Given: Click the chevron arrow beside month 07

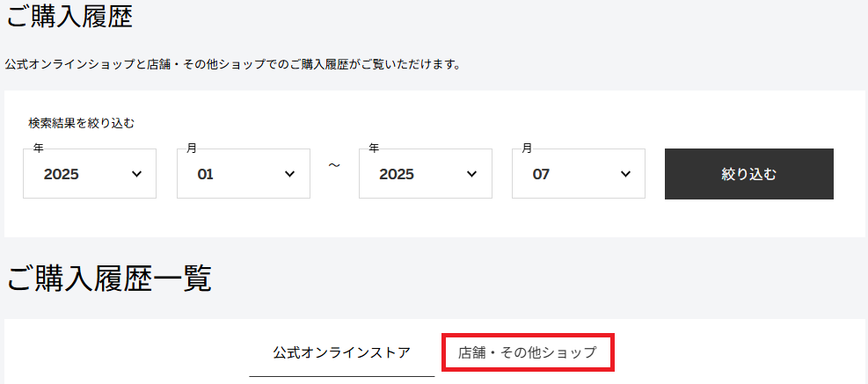Looking at the screenshot, I should [x=625, y=174].
